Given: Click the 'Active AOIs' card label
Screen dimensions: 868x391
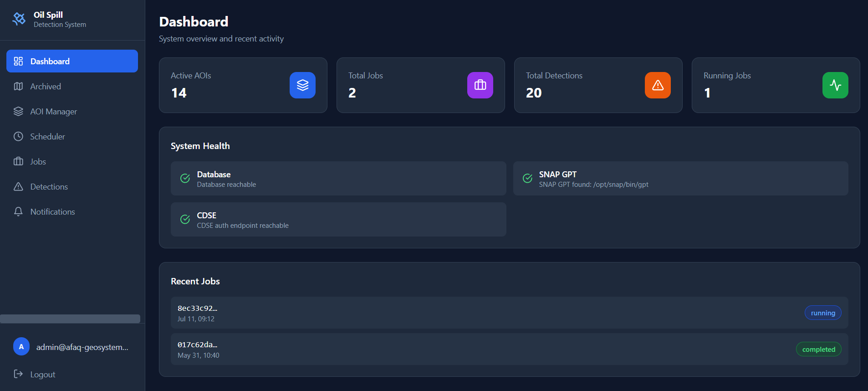Looking at the screenshot, I should coord(191,76).
